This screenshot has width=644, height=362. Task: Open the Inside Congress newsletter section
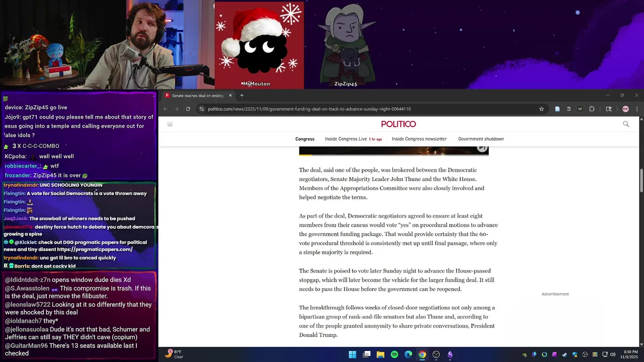coord(419,139)
